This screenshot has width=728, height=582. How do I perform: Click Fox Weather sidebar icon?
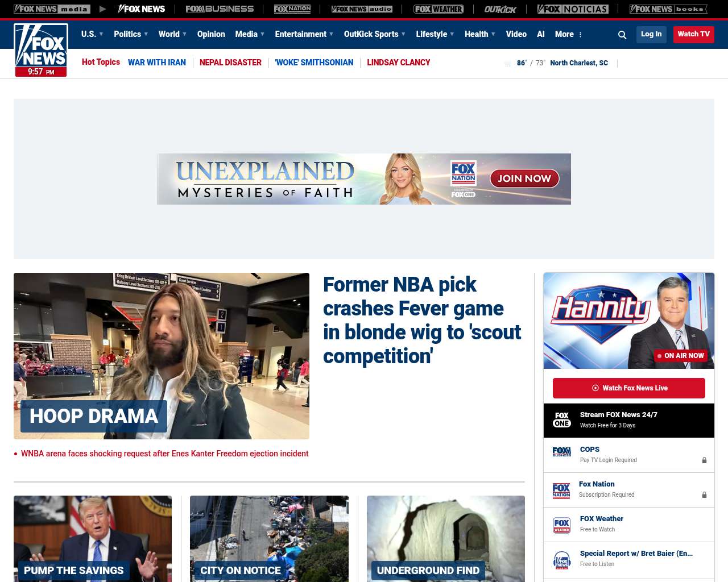click(562, 525)
